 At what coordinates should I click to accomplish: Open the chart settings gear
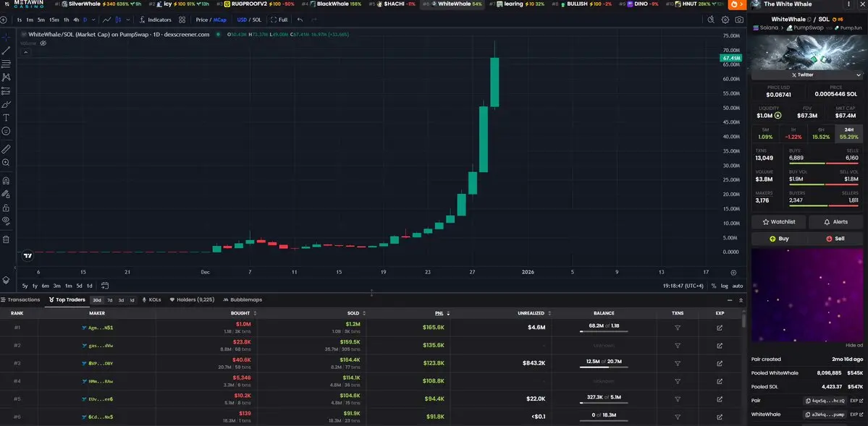(725, 20)
